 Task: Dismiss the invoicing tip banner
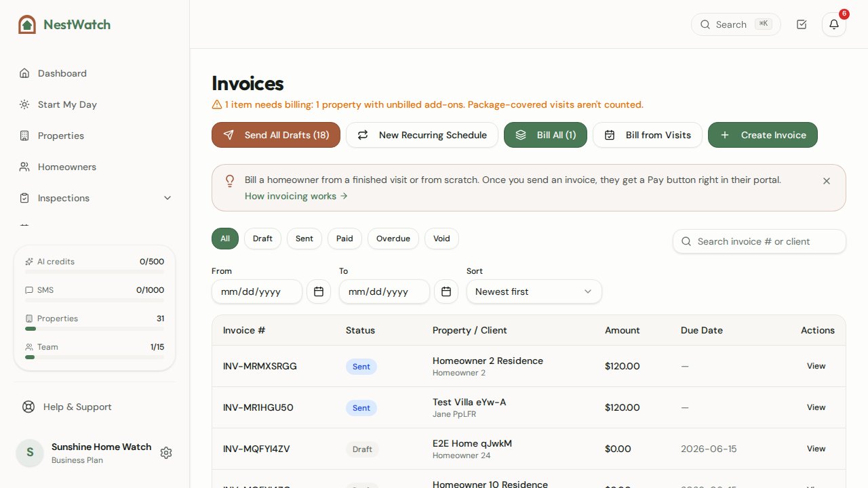(827, 181)
